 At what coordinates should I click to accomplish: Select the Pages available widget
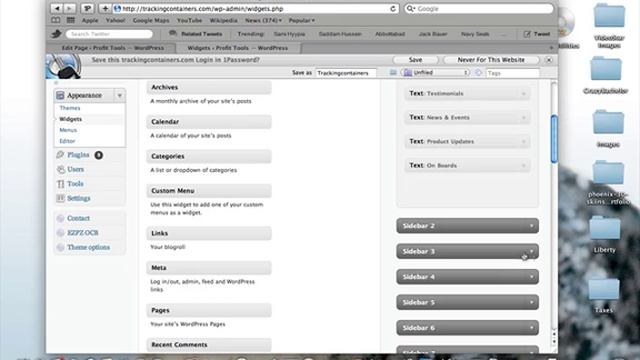[x=209, y=310]
